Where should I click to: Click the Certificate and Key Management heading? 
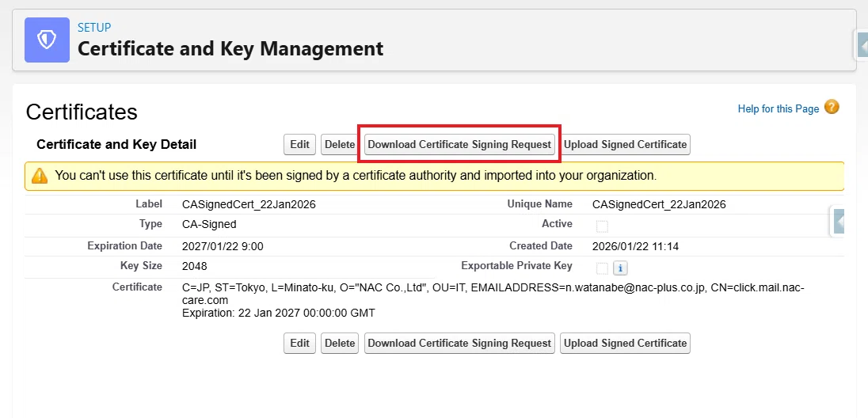(230, 49)
